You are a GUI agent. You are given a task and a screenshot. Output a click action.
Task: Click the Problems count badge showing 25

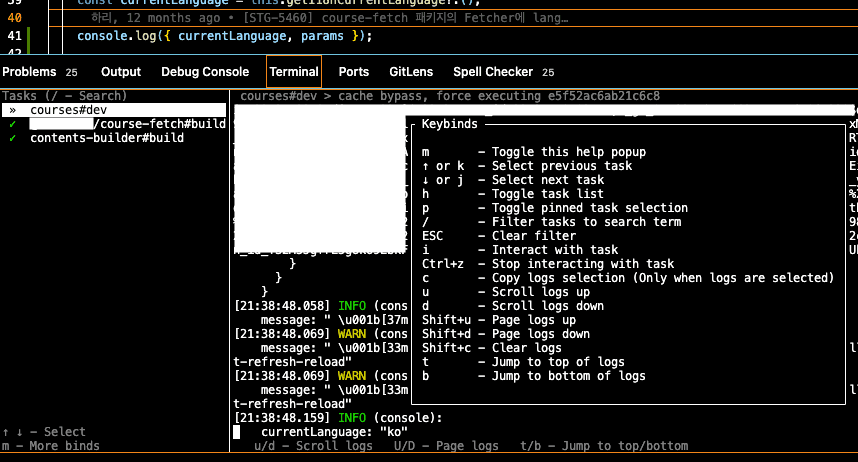coord(71,73)
